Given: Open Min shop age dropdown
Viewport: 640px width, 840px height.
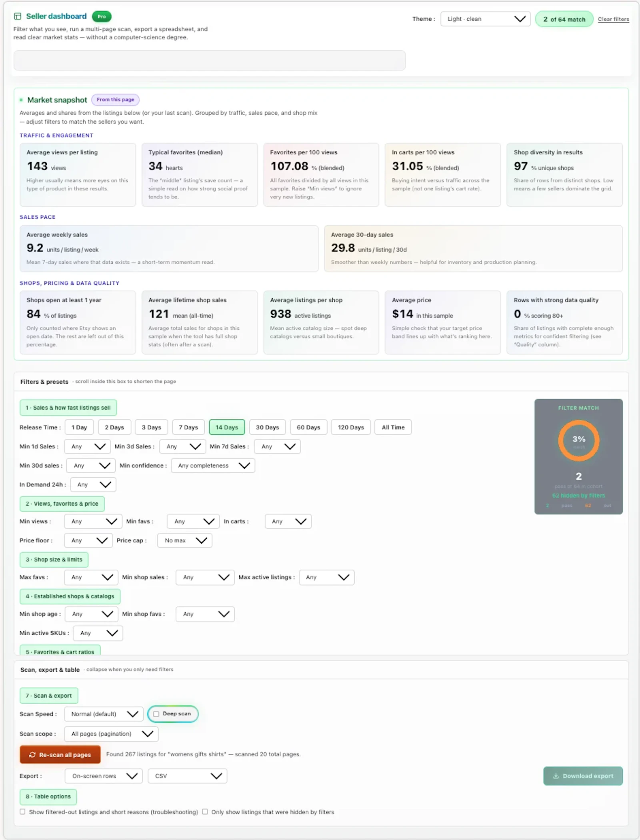Looking at the screenshot, I should tap(91, 614).
